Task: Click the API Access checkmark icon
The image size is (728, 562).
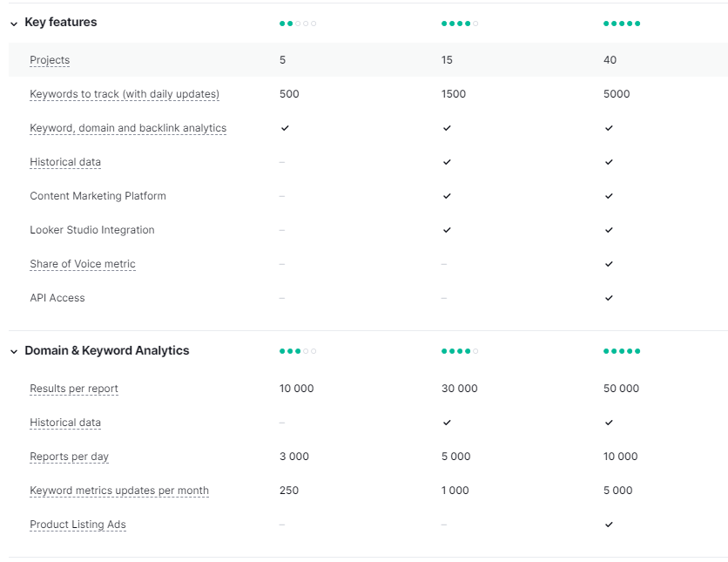Action: coord(609,298)
